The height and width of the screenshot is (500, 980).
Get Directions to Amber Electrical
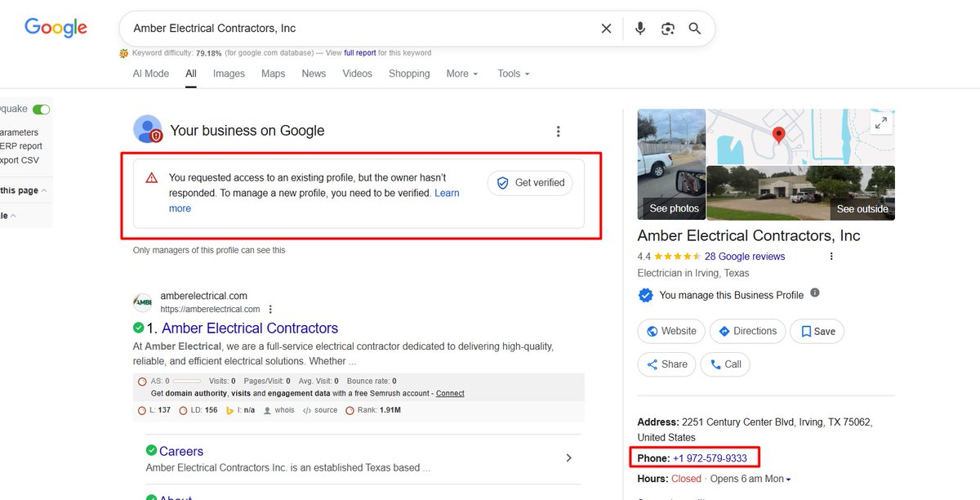pos(748,331)
